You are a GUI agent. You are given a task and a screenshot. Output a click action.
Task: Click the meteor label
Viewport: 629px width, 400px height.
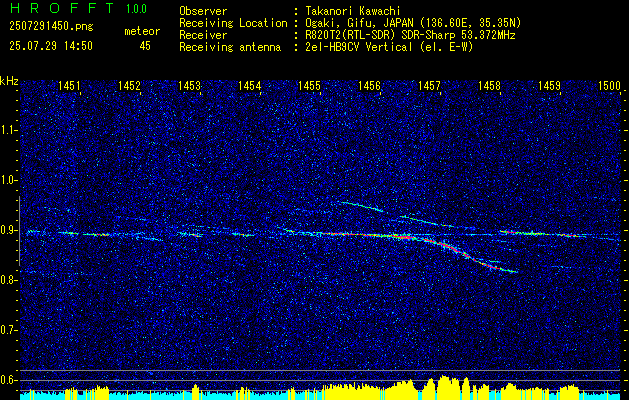tap(142, 31)
